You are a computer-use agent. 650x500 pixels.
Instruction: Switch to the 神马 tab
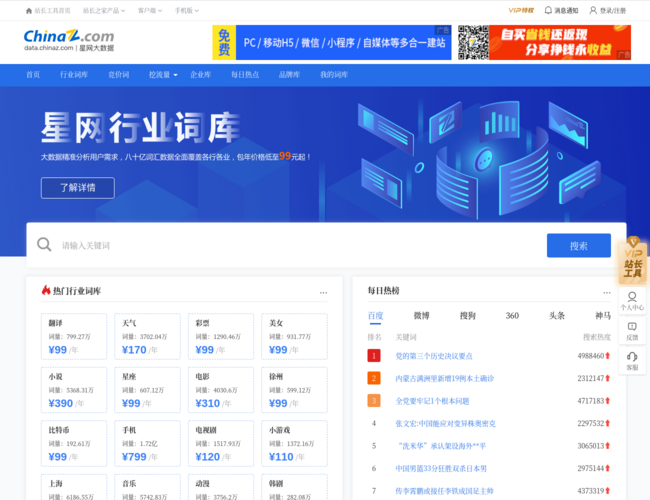point(603,316)
